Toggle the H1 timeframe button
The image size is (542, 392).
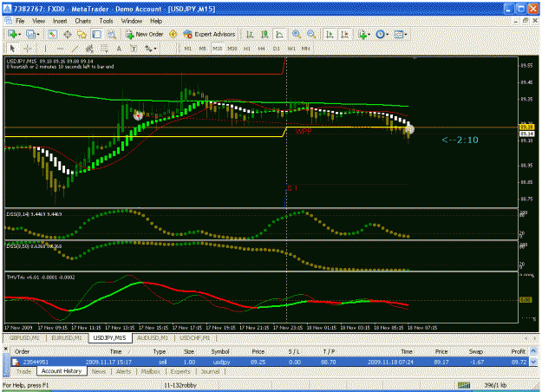coord(247,49)
